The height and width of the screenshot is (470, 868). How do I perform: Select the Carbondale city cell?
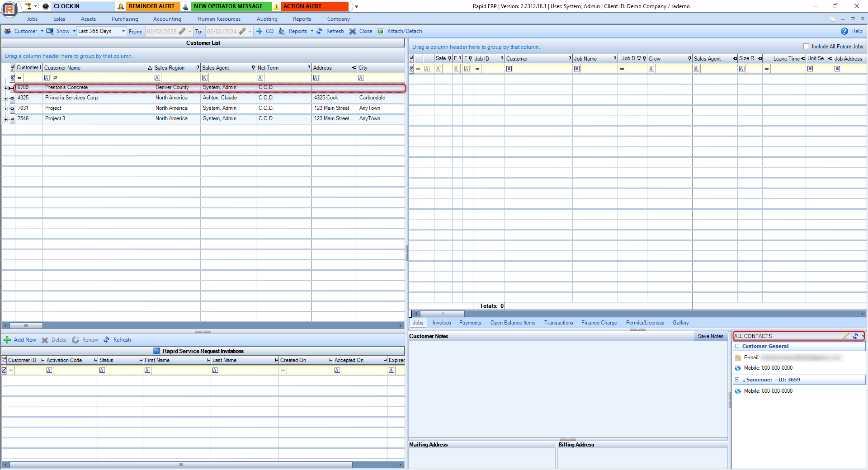coord(381,98)
